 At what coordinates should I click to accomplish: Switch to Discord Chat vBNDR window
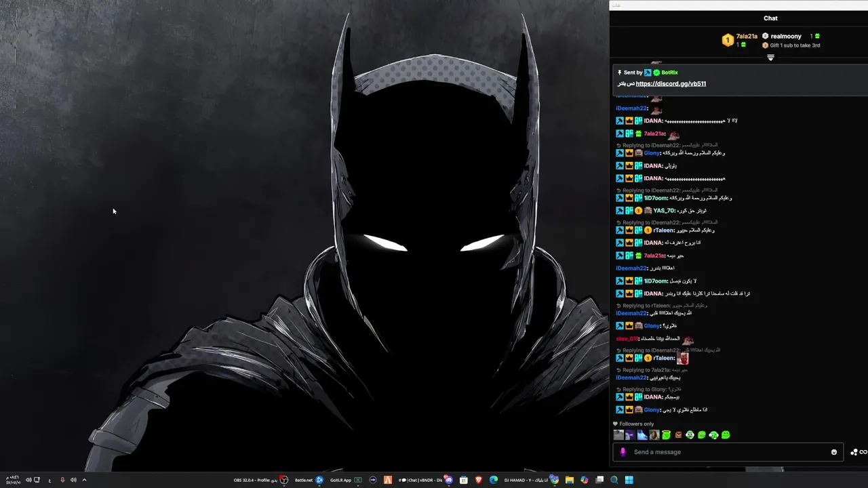[x=425, y=480]
